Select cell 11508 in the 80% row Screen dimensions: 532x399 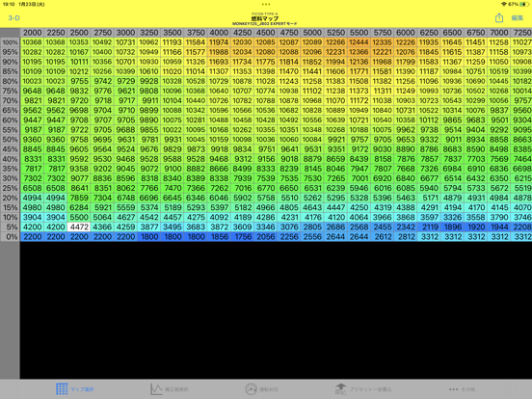[x=359, y=81]
